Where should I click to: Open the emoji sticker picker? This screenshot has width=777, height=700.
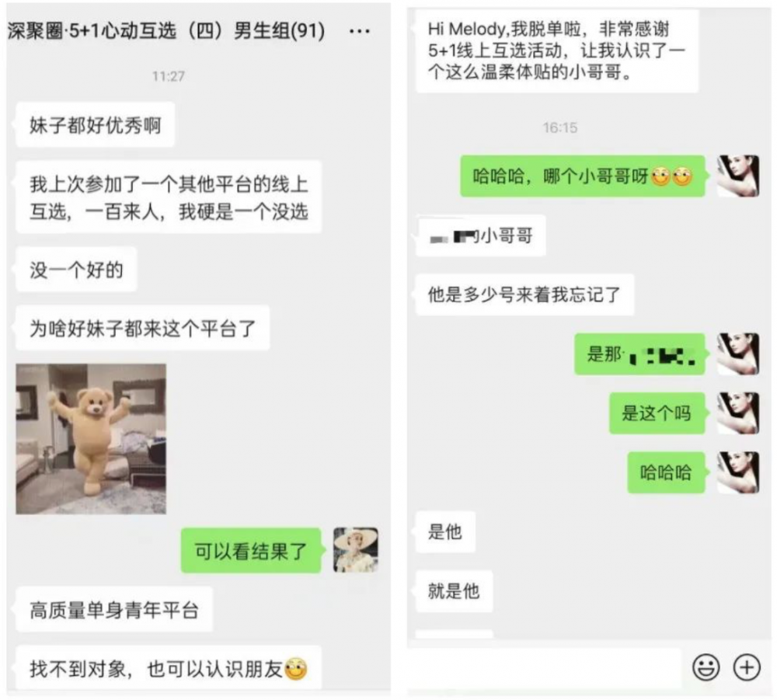tap(706, 667)
